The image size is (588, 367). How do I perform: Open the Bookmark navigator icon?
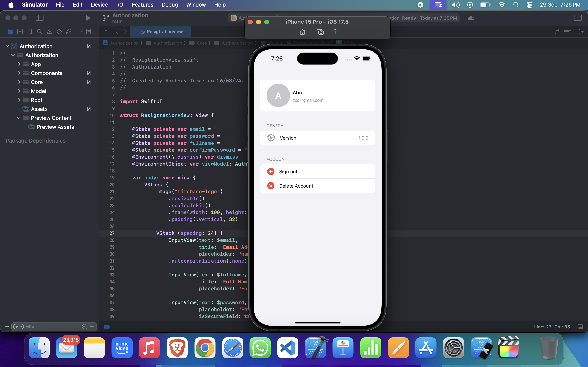30,32
